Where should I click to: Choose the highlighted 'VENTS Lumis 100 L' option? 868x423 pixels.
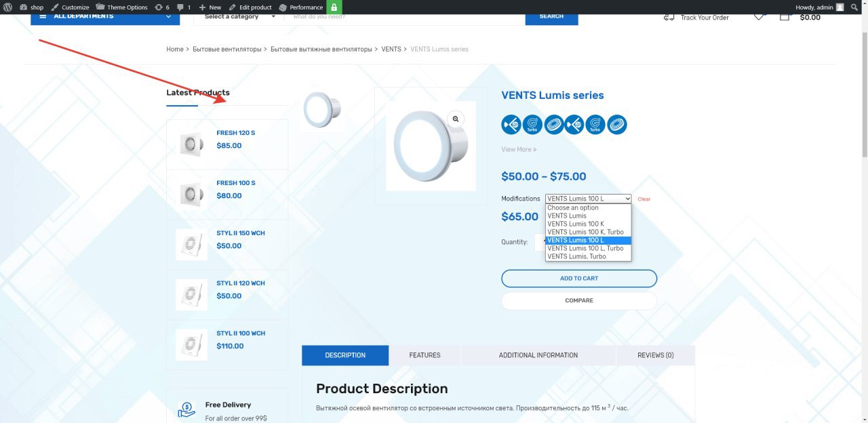click(x=589, y=241)
